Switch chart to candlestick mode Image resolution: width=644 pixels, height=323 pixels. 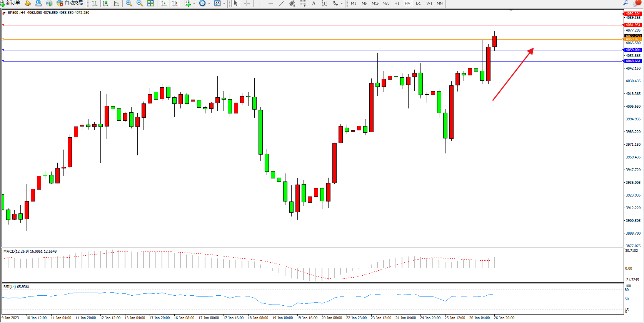click(x=105, y=3)
